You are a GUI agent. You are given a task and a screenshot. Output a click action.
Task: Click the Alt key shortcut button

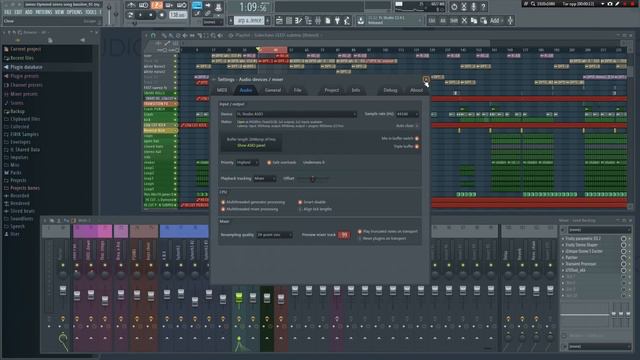tap(443, 20)
